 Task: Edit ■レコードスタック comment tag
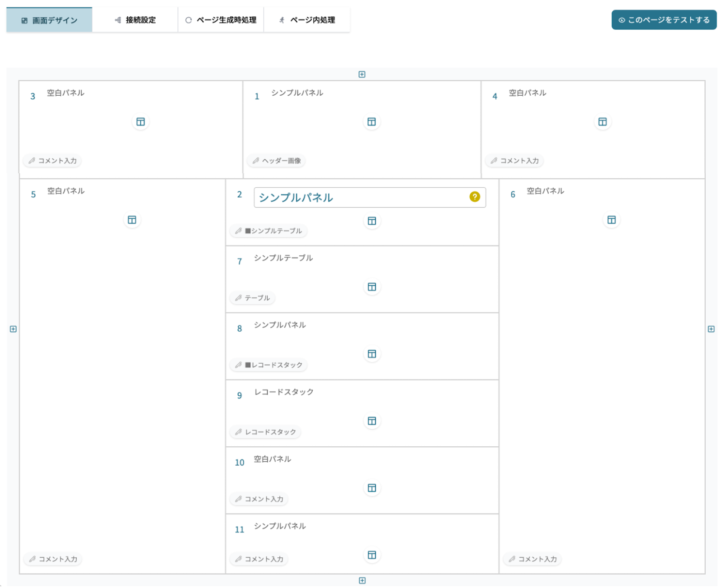click(268, 365)
